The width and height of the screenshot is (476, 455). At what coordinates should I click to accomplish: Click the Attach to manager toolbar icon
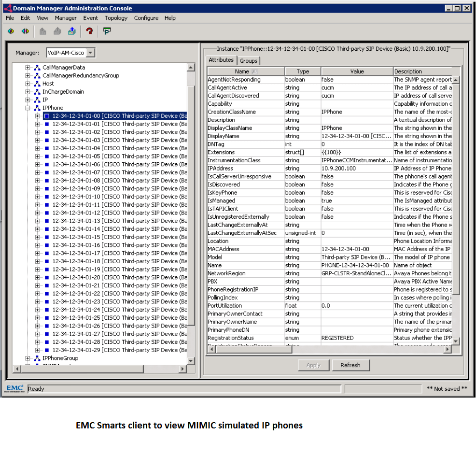tap(11, 31)
